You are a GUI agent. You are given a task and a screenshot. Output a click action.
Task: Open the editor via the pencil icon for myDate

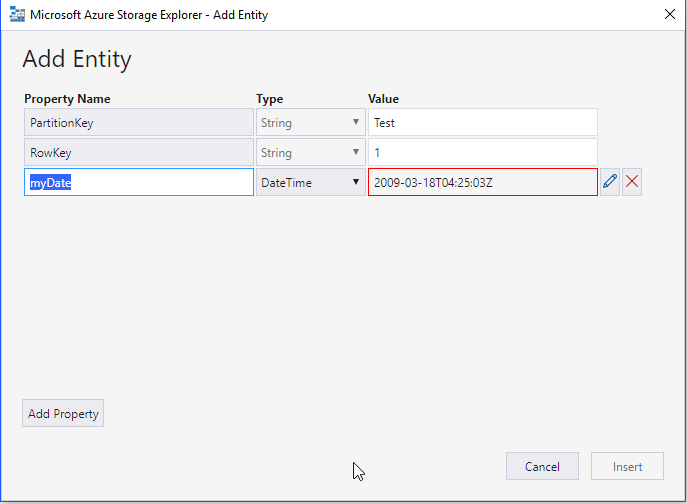609,182
